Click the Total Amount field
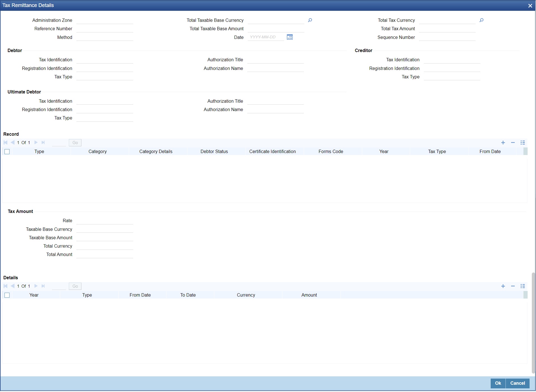This screenshot has height=392, width=536. [x=105, y=254]
